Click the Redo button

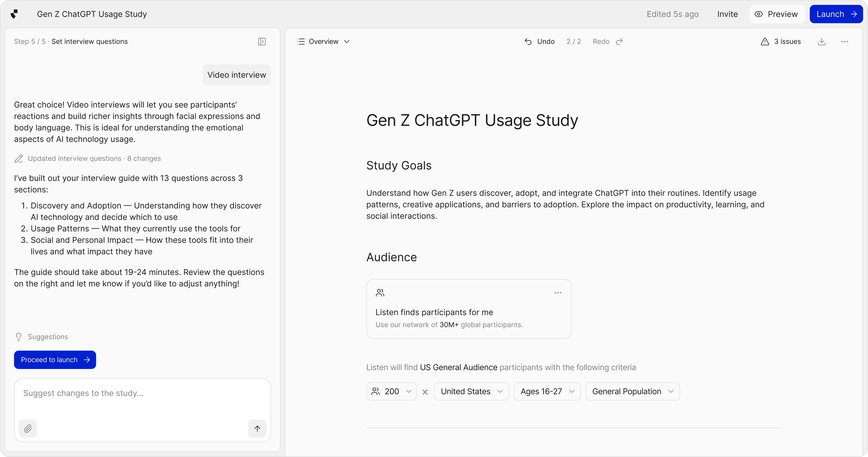point(608,41)
